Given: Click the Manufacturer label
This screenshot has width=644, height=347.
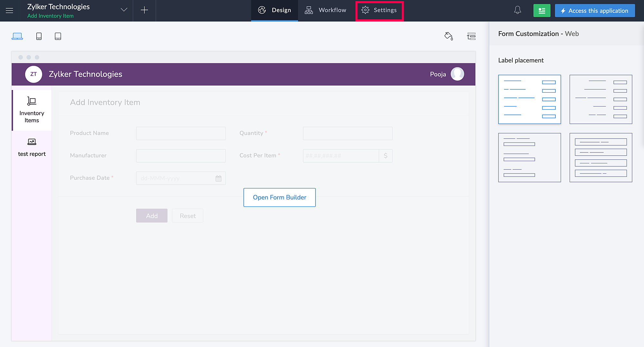Looking at the screenshot, I should pos(88,155).
